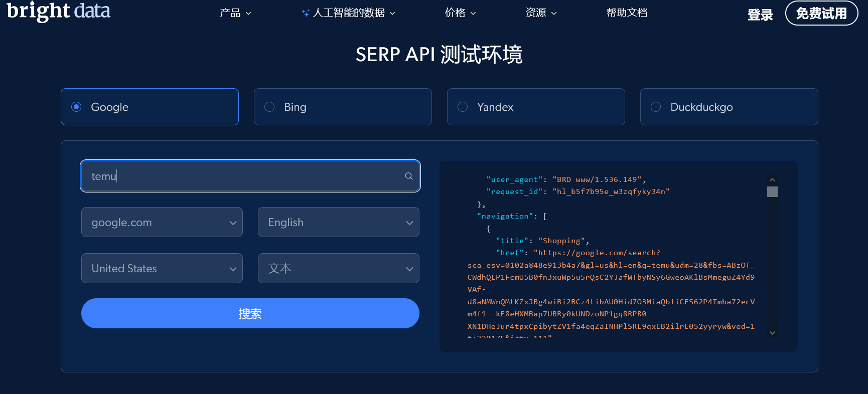Click the SERP API 测试环境 heading
The image size is (868, 394).
point(439,54)
